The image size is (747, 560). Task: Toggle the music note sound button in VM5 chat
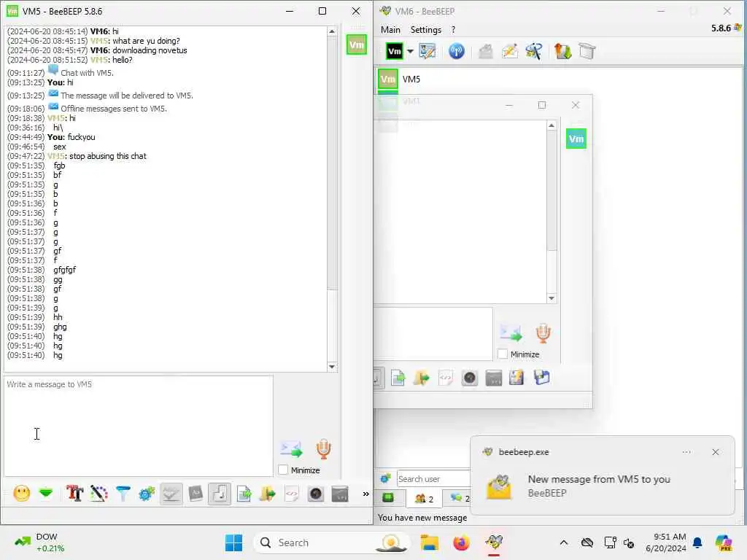pos(220,494)
